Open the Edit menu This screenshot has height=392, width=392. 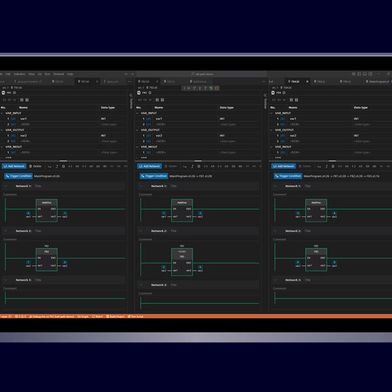click(x=8, y=74)
